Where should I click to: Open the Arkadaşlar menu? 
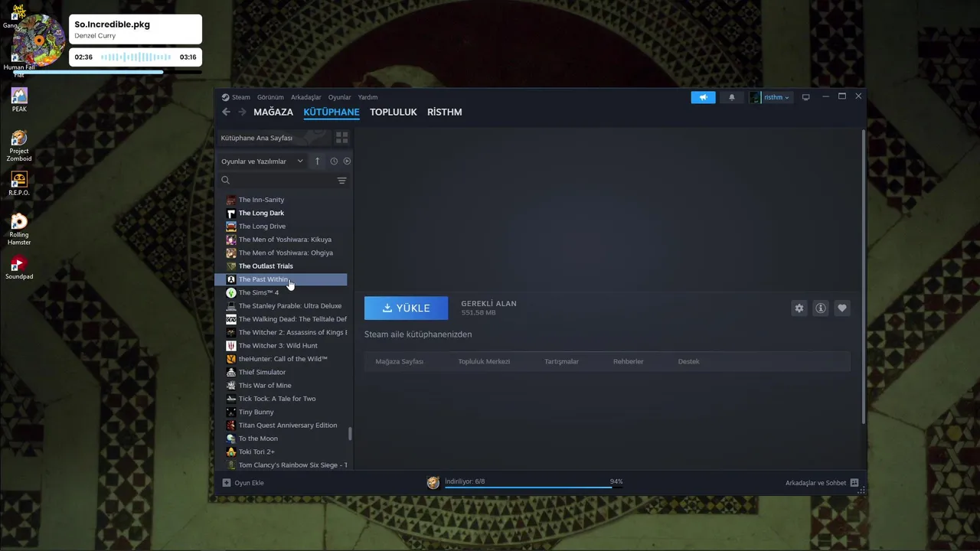tap(306, 97)
